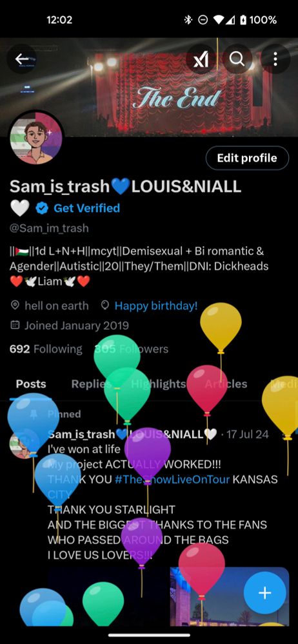The height and width of the screenshot is (644, 298).
Task: Open the profile avatar picture
Action: (x=36, y=138)
